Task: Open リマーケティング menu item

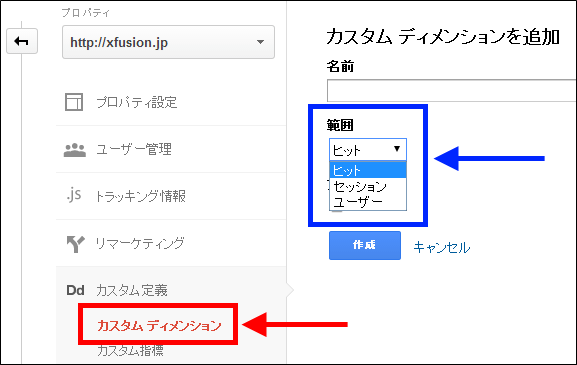Action: 140,243
